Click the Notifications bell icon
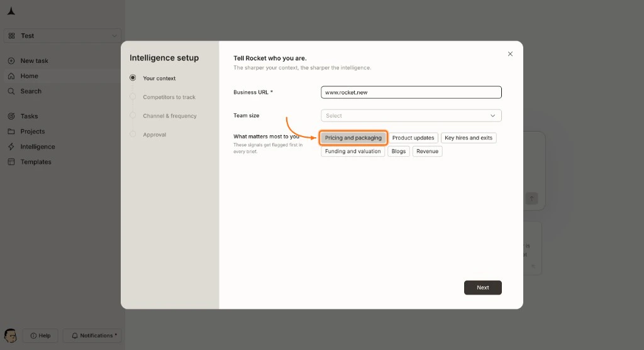 pyautogui.click(x=75, y=336)
